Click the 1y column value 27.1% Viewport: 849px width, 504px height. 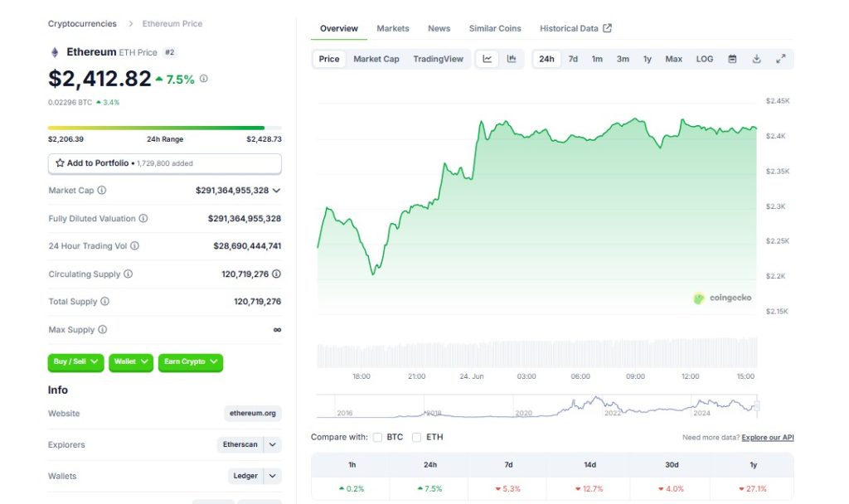(x=753, y=488)
